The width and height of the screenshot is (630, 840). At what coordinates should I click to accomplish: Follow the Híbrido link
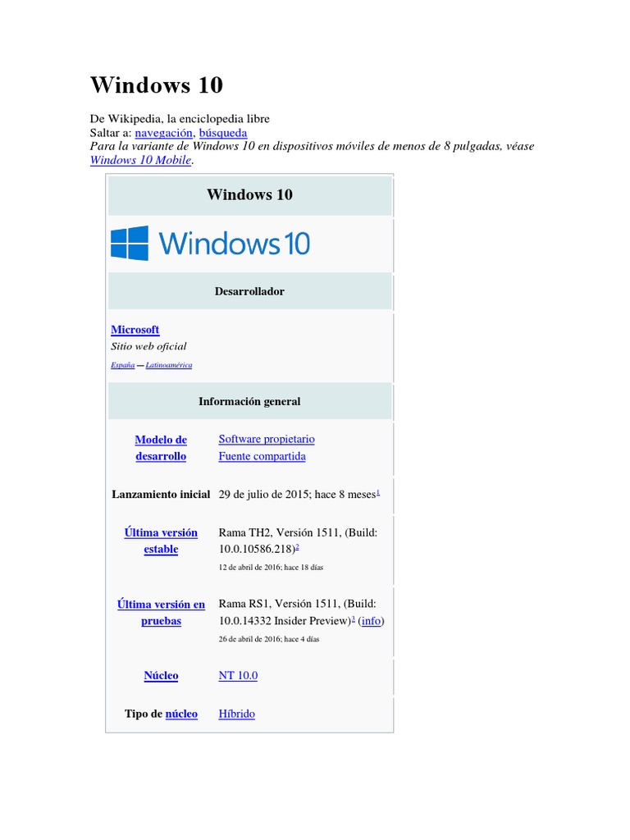coord(237,714)
